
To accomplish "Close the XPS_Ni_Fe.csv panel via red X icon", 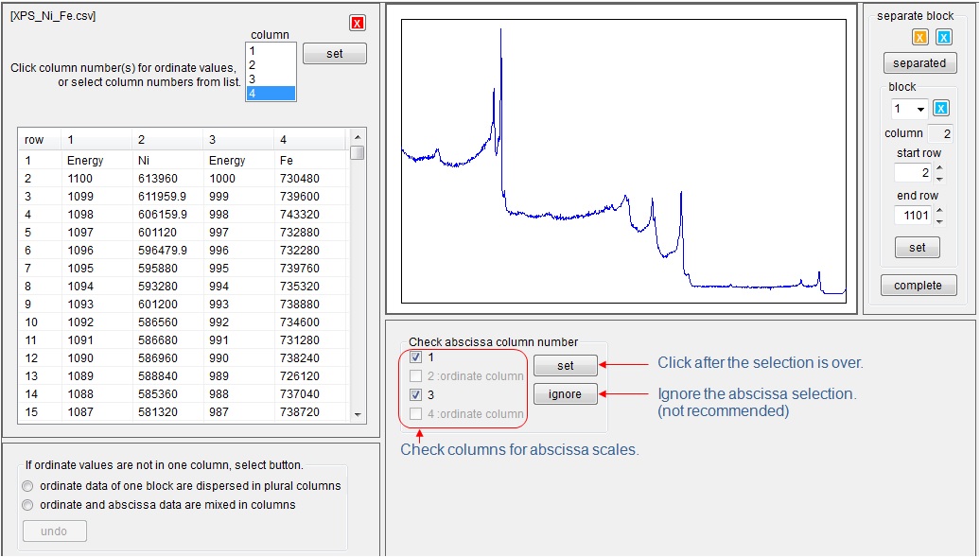I will [357, 23].
